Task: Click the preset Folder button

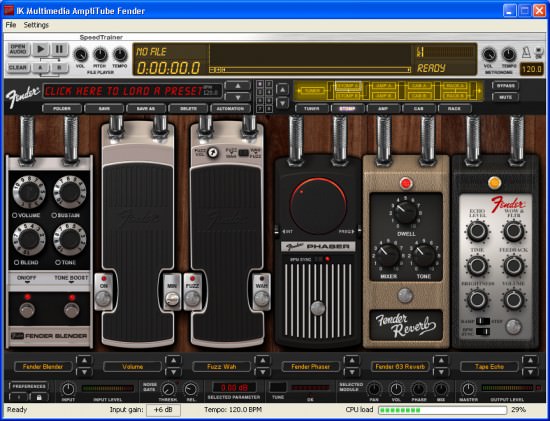Action: tap(62, 108)
